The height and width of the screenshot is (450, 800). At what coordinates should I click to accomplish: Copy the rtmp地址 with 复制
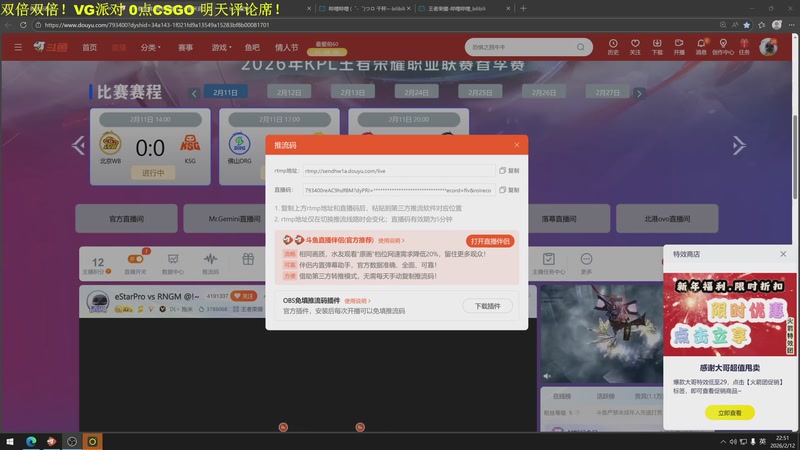[509, 170]
